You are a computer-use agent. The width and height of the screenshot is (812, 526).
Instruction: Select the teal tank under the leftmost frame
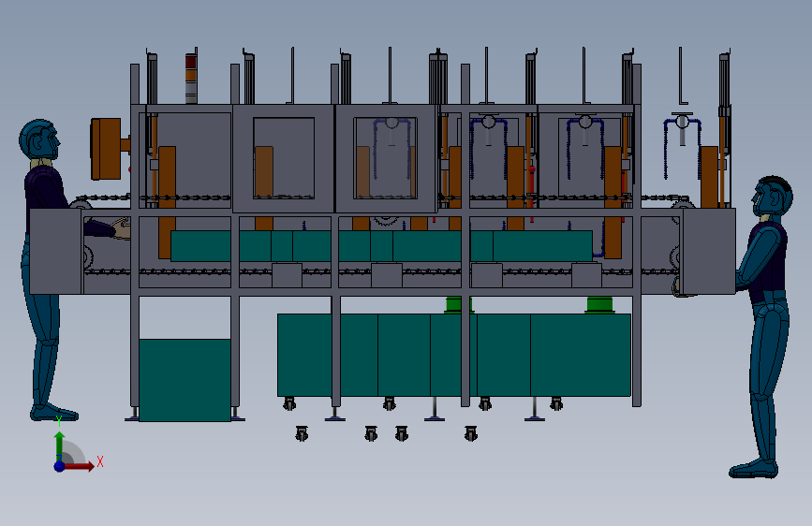coord(185,380)
